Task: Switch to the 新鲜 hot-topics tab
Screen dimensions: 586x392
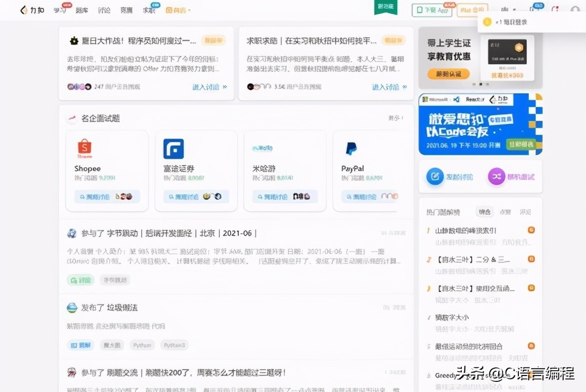Action: [x=505, y=211]
